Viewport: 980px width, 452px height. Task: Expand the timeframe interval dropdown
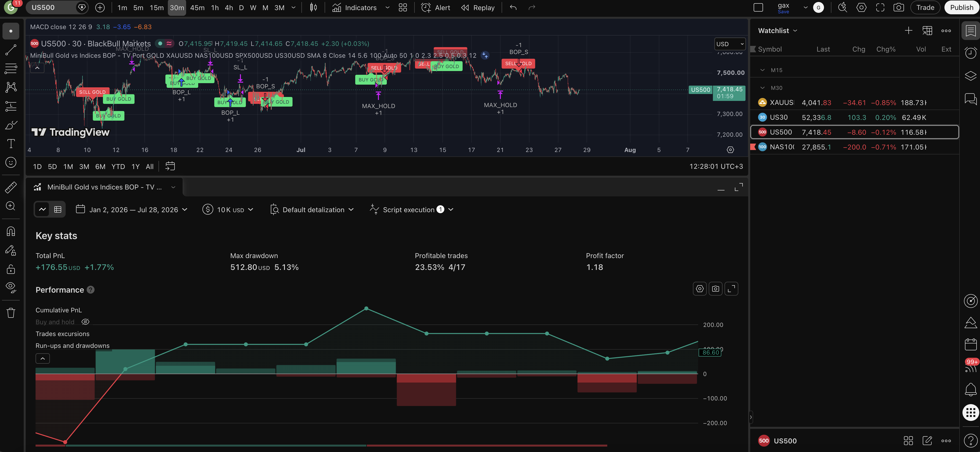(x=294, y=8)
